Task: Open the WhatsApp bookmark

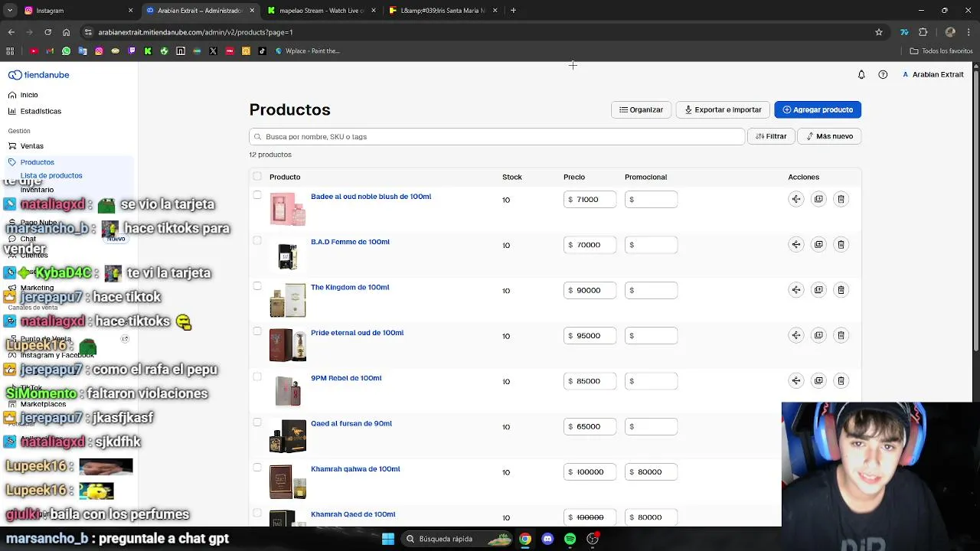Action: point(66,51)
